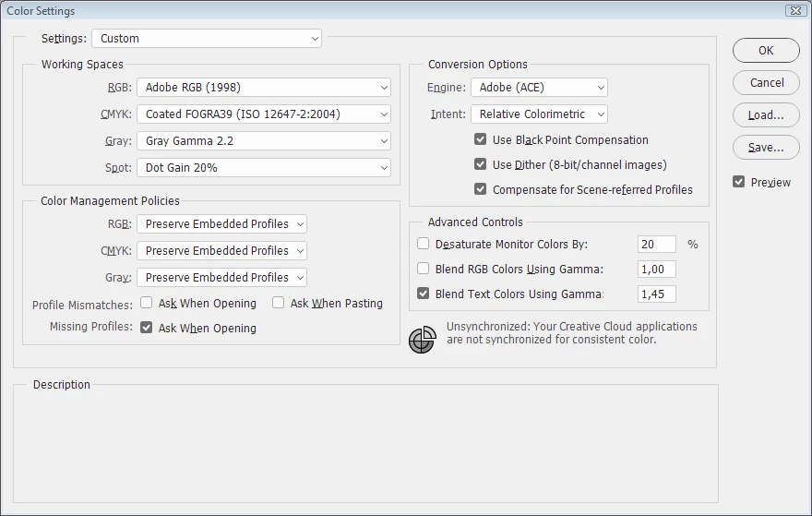Open RGB working space dropdown Adobe RGB (1998)
Viewport: 812px width, 516px height.
point(264,87)
